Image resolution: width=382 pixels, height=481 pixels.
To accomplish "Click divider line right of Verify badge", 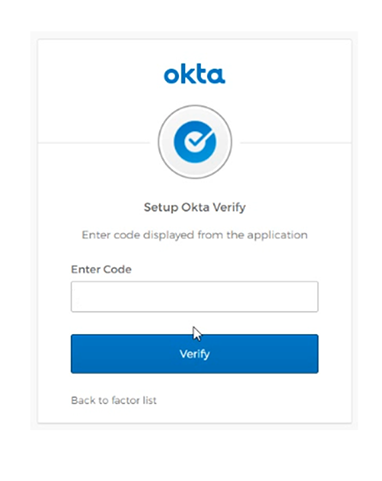I will click(296, 143).
